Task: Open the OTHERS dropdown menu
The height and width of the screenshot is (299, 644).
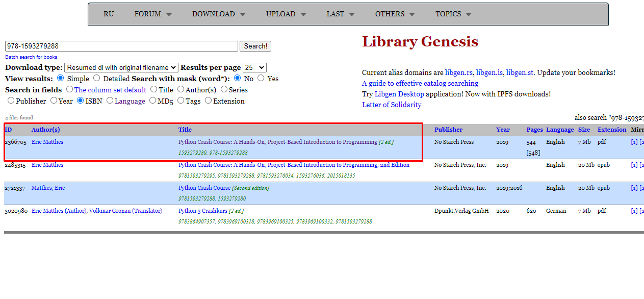Action: click(395, 14)
